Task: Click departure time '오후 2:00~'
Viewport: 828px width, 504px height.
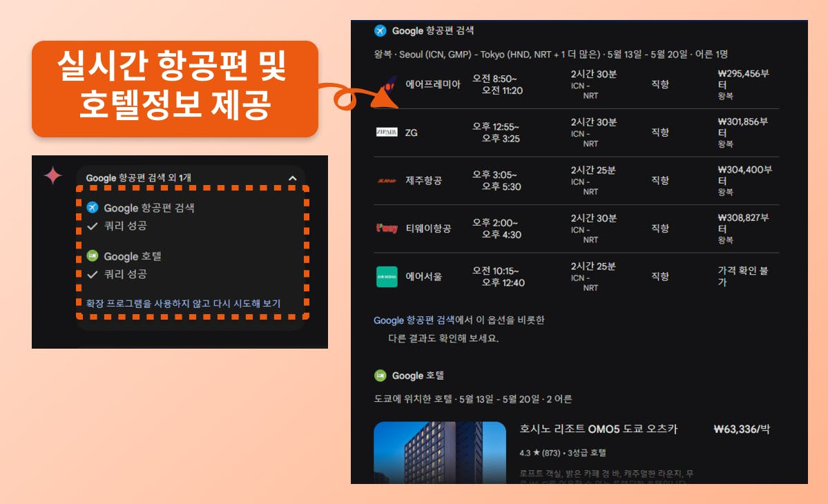Action: (494, 223)
